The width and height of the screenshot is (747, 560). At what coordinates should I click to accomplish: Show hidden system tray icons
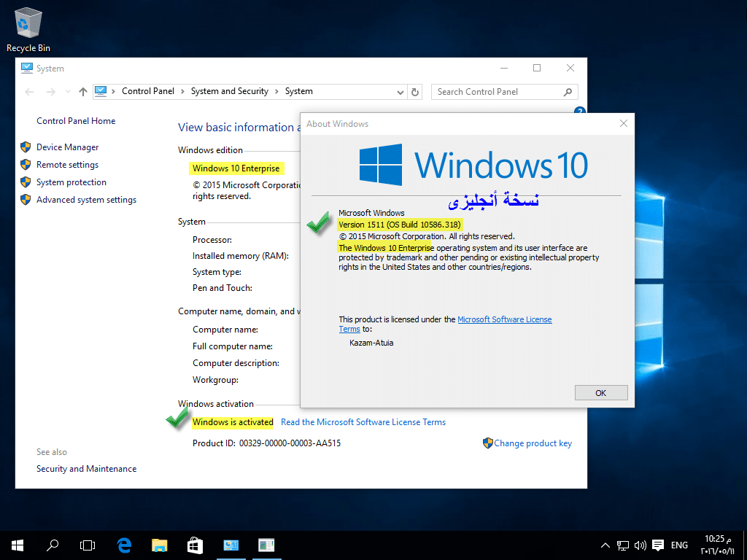605,545
